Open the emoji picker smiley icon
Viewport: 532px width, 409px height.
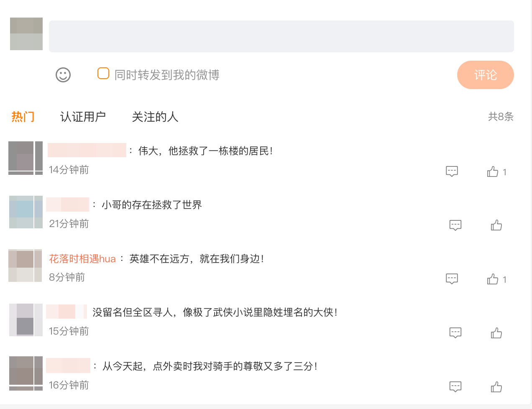63,75
